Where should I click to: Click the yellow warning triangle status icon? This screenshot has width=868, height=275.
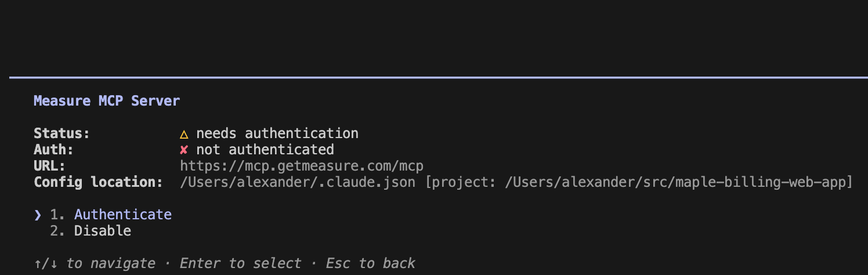tap(184, 134)
